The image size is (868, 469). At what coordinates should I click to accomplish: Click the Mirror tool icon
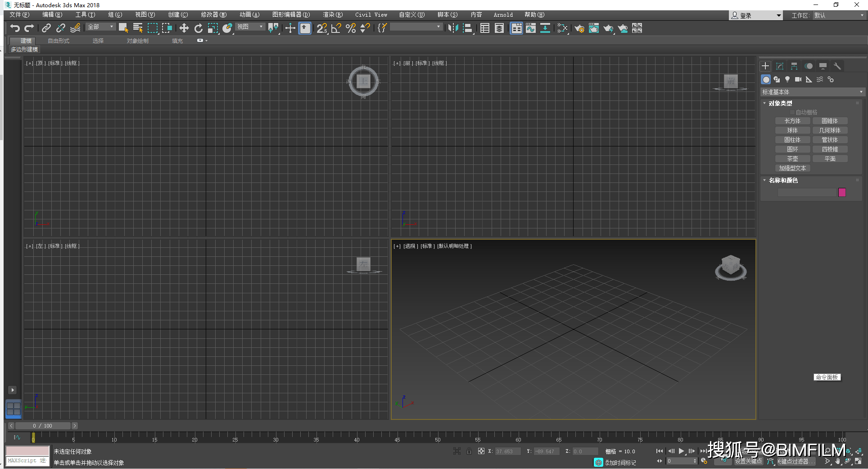pos(453,28)
